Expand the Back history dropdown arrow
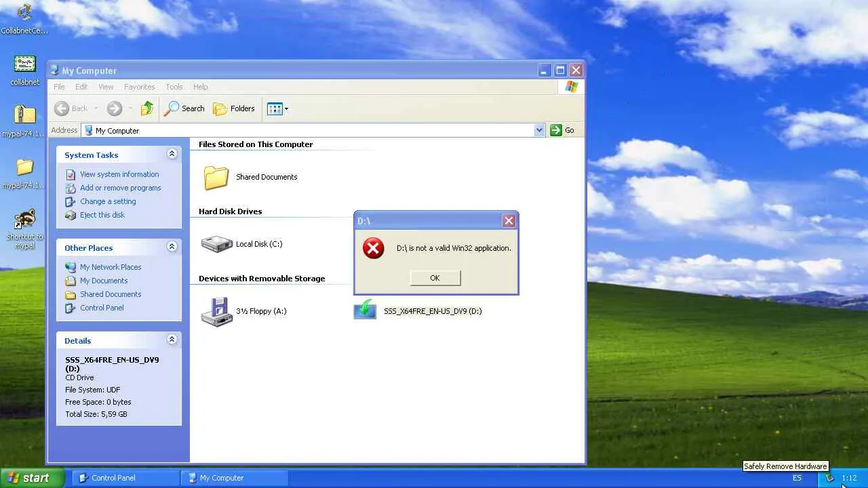Viewport: 868px width, 488px height. point(96,108)
